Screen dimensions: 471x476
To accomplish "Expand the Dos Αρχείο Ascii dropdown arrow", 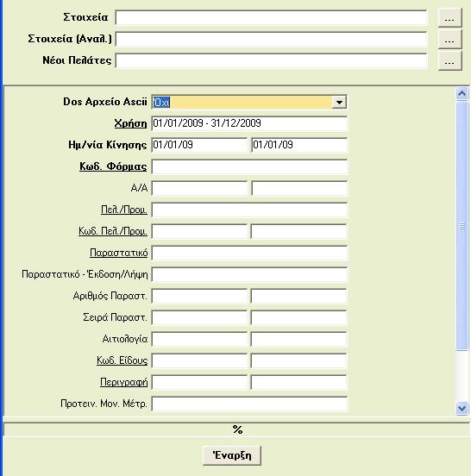I will point(339,103).
